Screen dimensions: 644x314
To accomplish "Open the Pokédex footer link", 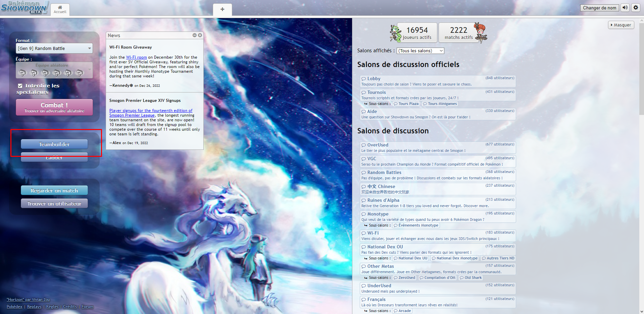I will coord(14,307).
